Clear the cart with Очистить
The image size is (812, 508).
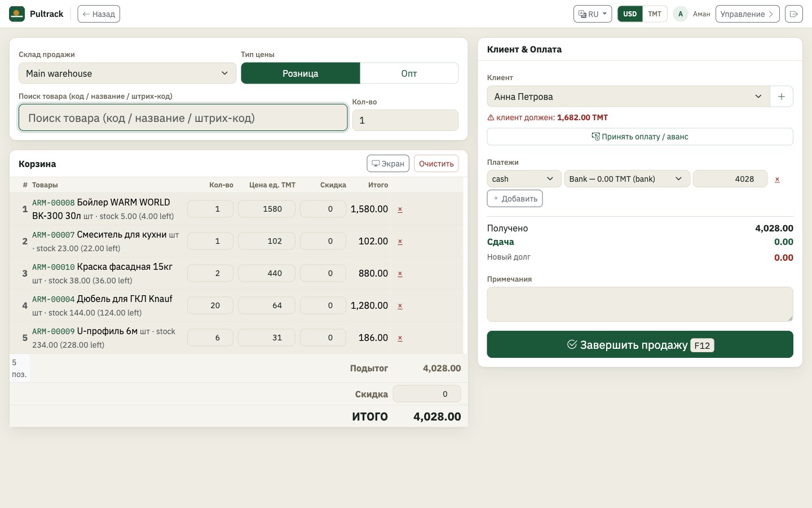click(x=436, y=164)
